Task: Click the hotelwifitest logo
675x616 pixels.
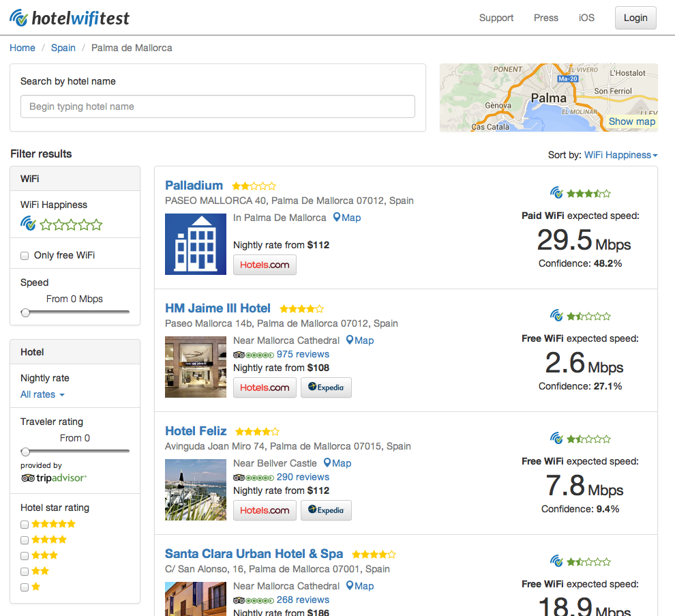Action: tap(70, 18)
